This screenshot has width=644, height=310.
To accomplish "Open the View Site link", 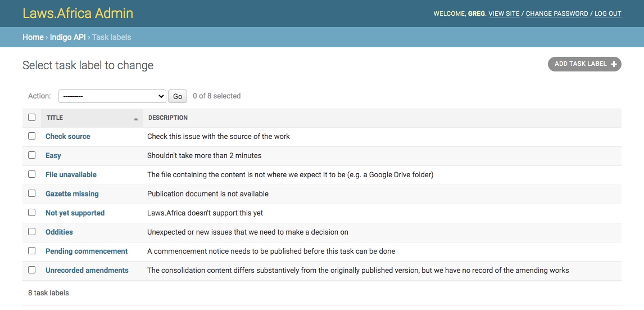I will 504,14.
